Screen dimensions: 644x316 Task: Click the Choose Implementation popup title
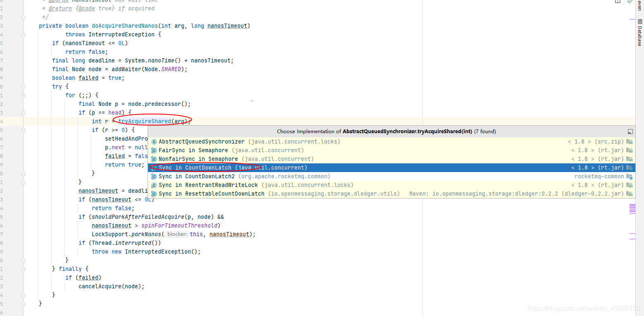click(386, 132)
